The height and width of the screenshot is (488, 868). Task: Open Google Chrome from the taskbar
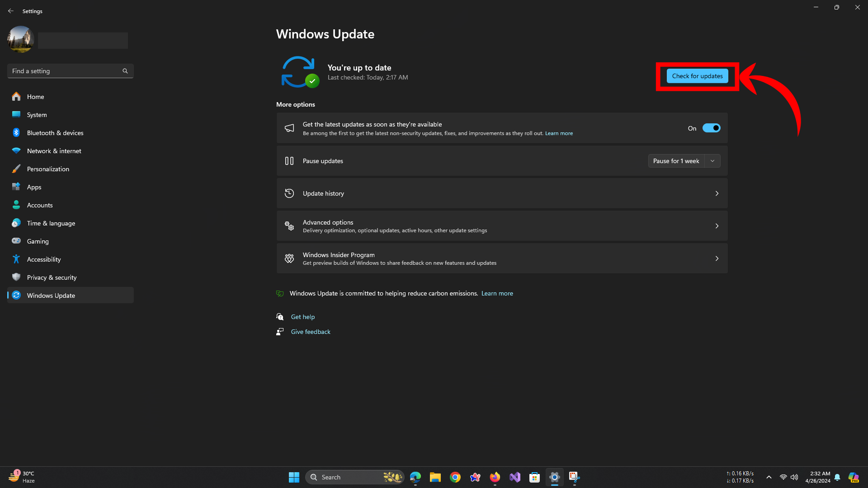point(455,477)
